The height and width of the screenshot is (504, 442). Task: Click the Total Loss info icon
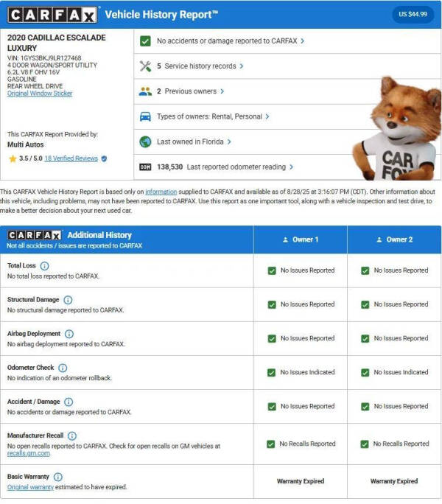pyautogui.click(x=44, y=266)
